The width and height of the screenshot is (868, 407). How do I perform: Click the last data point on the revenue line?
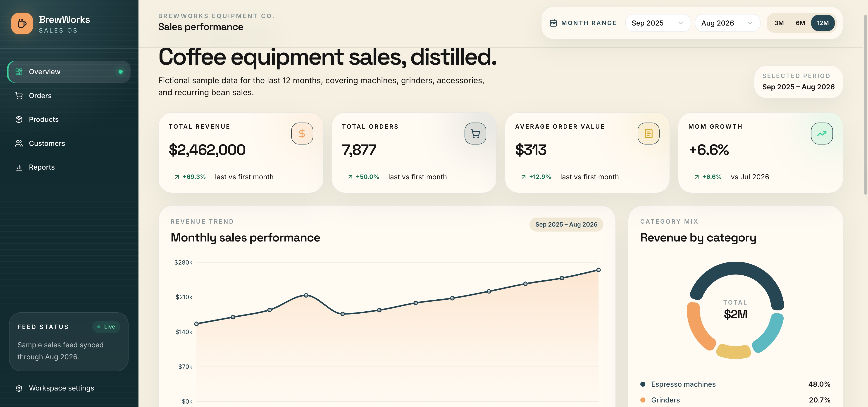599,270
